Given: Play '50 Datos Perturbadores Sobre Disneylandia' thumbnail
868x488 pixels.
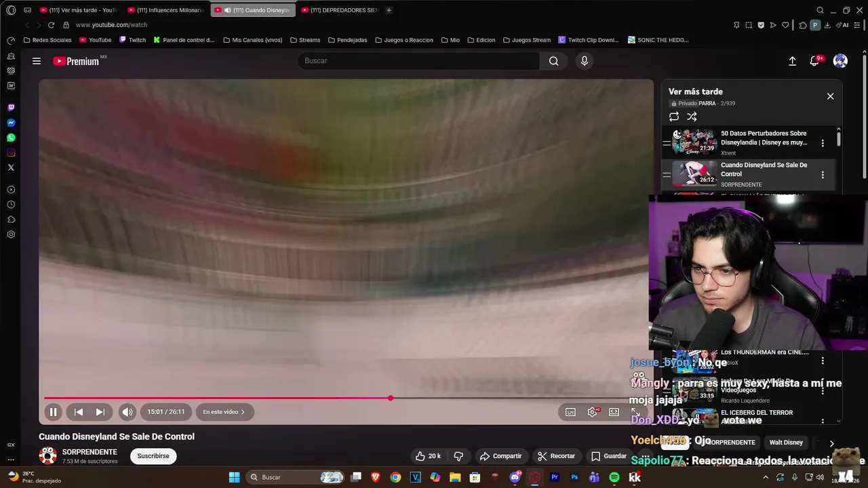Looking at the screenshot, I should (x=694, y=142).
